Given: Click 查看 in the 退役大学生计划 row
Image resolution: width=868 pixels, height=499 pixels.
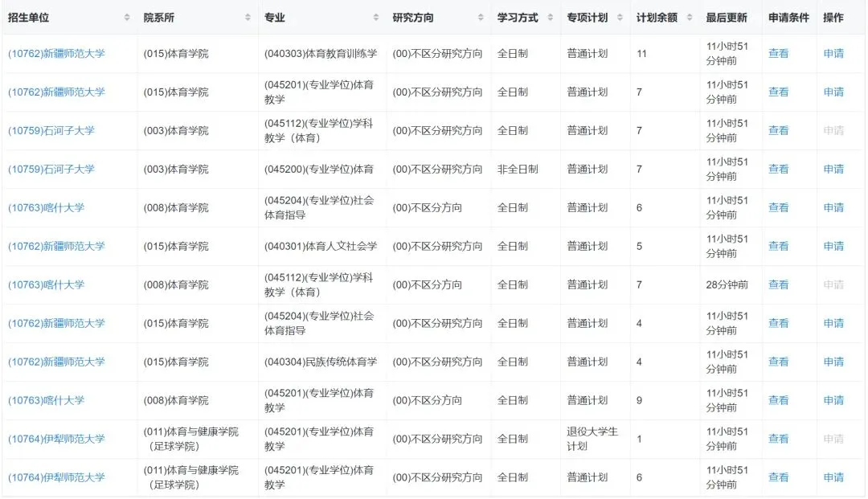Looking at the screenshot, I should (778, 439).
